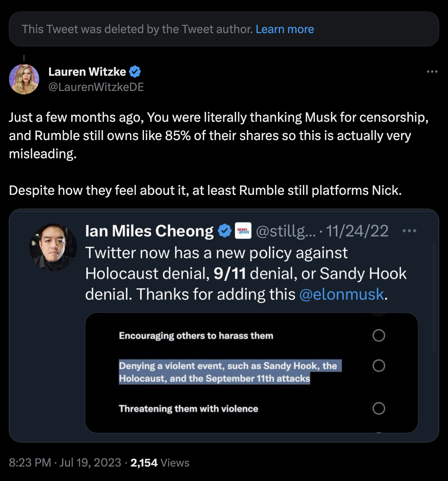Click Lauren Witzke's verified badge

135,72
